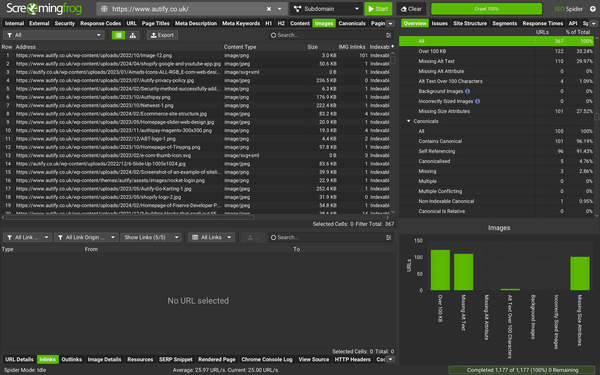Viewport: 600px width, 375px height.
Task: Select the Page Titles tab
Action: point(155,23)
